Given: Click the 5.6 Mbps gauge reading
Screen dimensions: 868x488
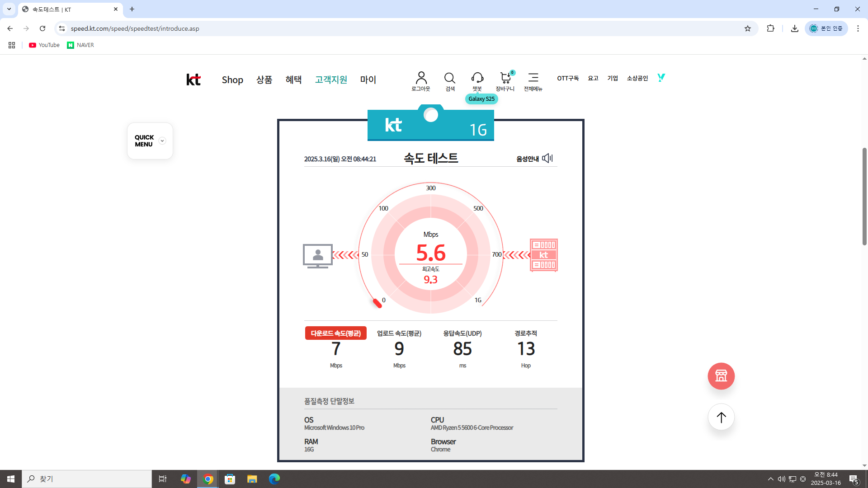Looking at the screenshot, I should pos(431,253).
